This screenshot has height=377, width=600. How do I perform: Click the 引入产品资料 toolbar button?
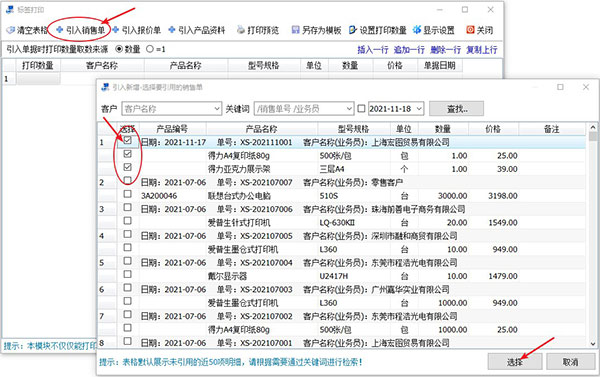197,30
